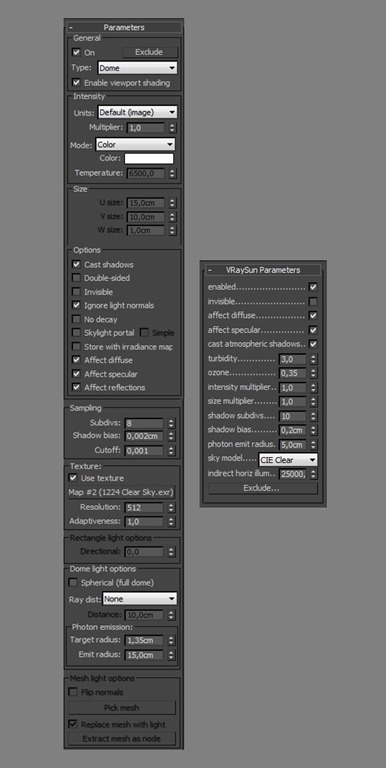Viewport: 386px width, 768px height.
Task: Enable the Simple checkbox
Action: pyautogui.click(x=144, y=333)
